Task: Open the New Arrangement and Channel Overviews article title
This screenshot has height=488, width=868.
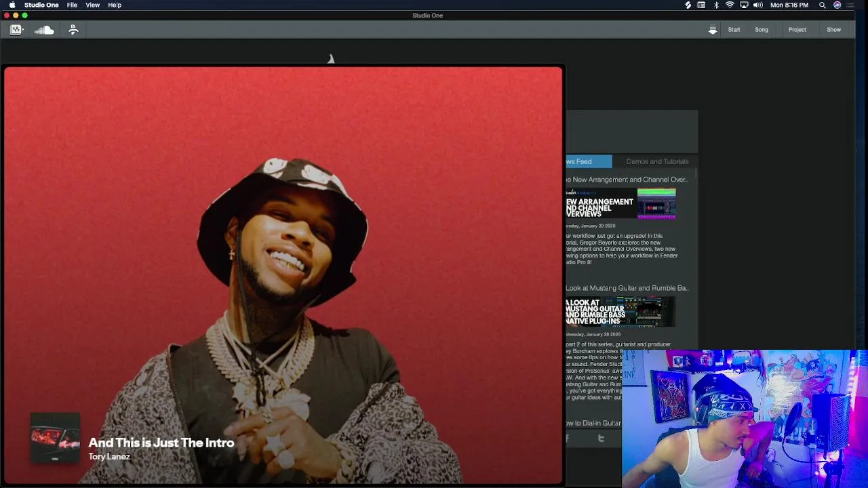Action: [x=627, y=180]
